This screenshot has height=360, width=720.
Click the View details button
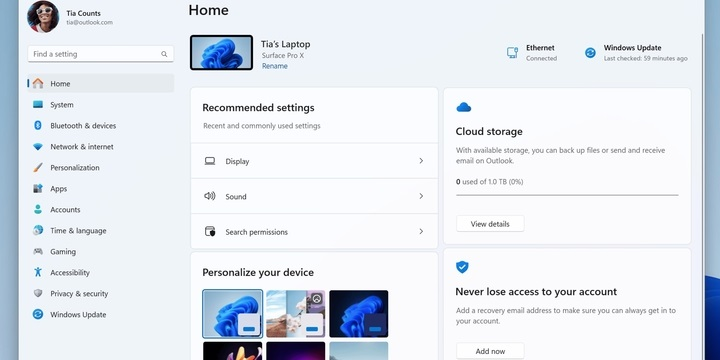coord(490,224)
